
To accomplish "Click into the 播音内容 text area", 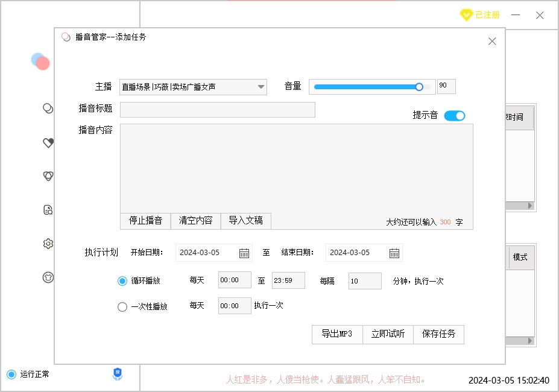I will 297,168.
